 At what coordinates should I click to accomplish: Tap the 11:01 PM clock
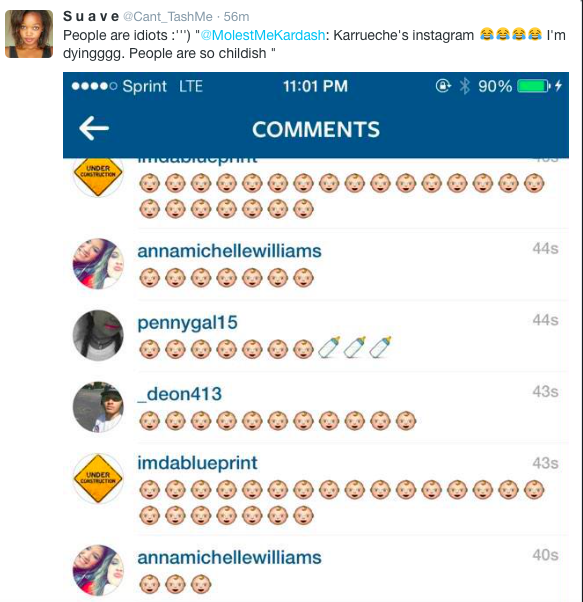(x=315, y=86)
